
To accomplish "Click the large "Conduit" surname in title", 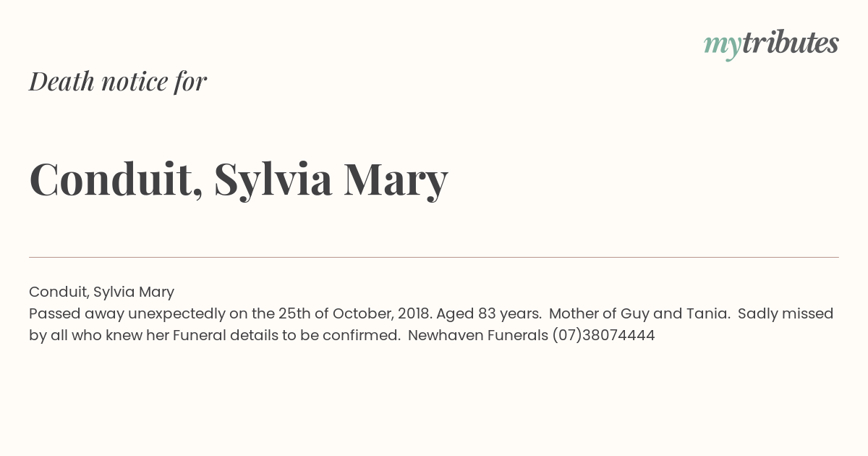I will point(116,179).
